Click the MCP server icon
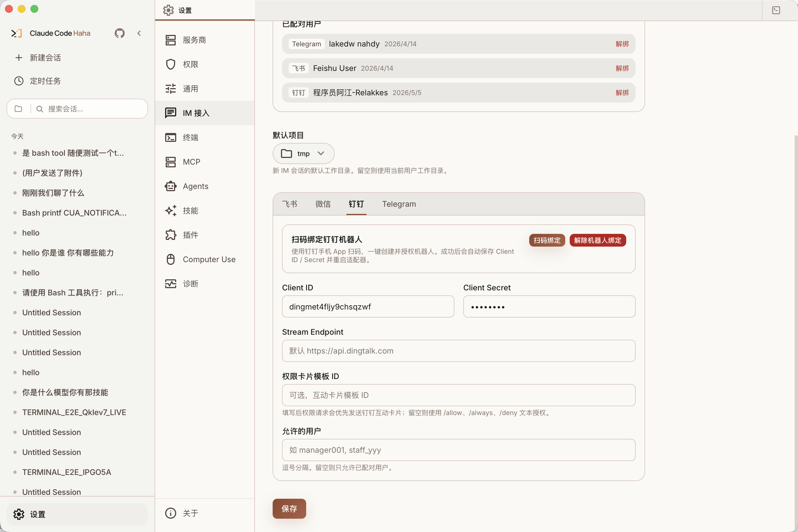Viewport: 798px width, 532px height. tap(170, 162)
